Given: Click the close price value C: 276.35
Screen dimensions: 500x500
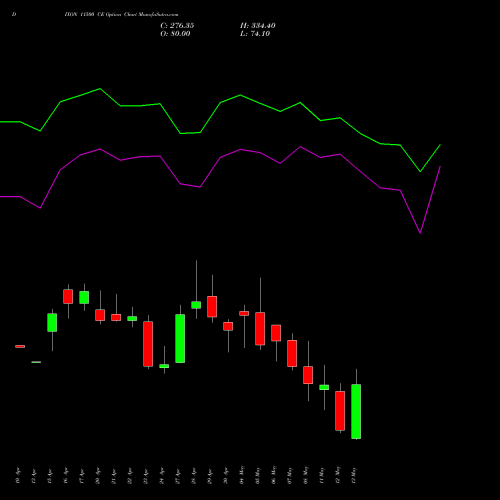Looking at the screenshot, I should [x=177, y=26].
